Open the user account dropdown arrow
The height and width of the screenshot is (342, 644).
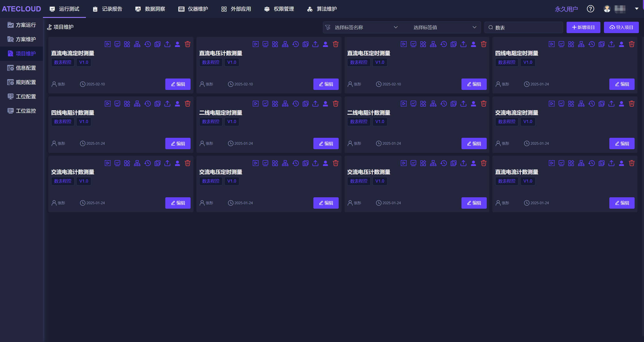636,9
